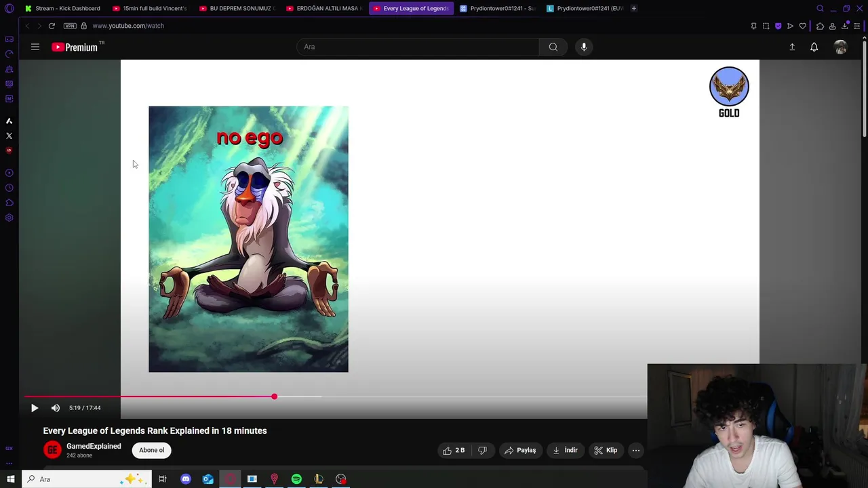The image size is (868, 488).
Task: Click the video title text
Action: tap(155, 430)
